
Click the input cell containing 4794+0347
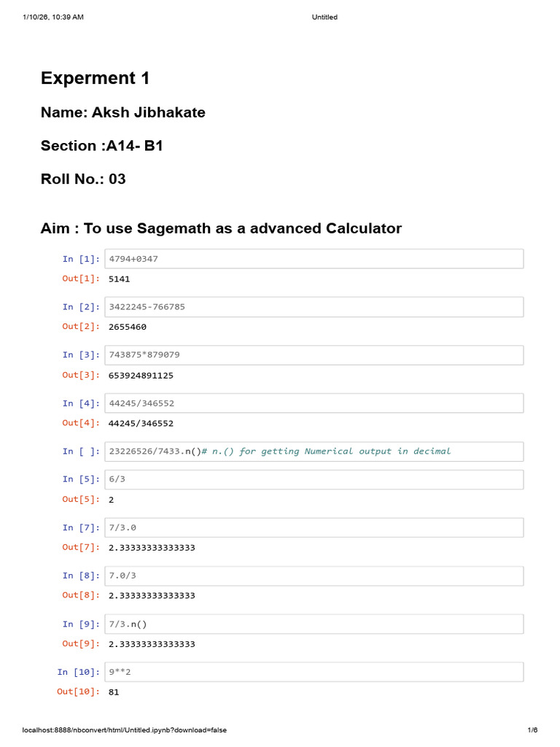314,259
